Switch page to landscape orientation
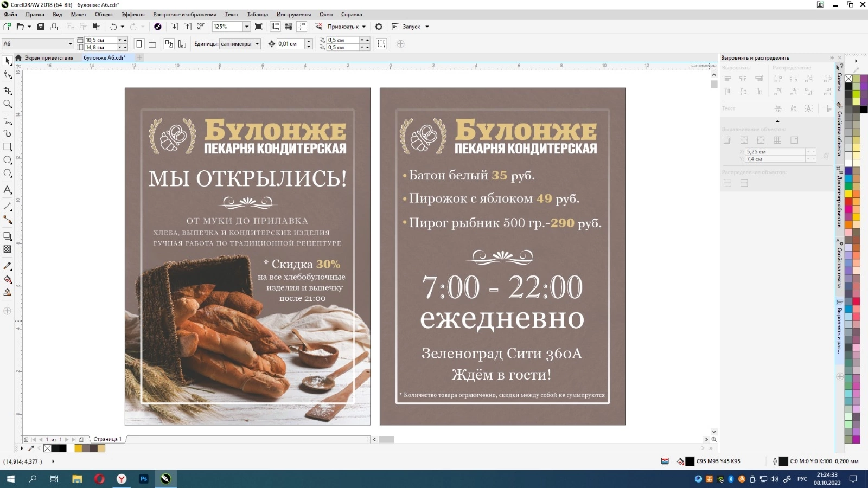This screenshot has height=488, width=868. [152, 44]
